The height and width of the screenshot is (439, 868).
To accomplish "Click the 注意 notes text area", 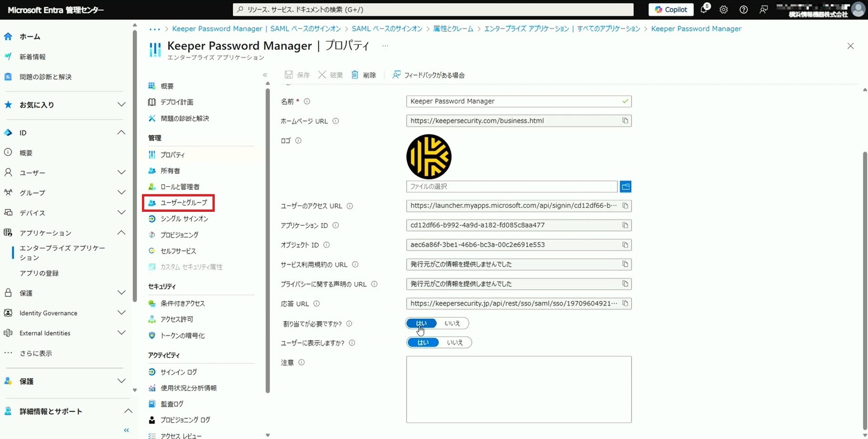I will [x=519, y=389].
